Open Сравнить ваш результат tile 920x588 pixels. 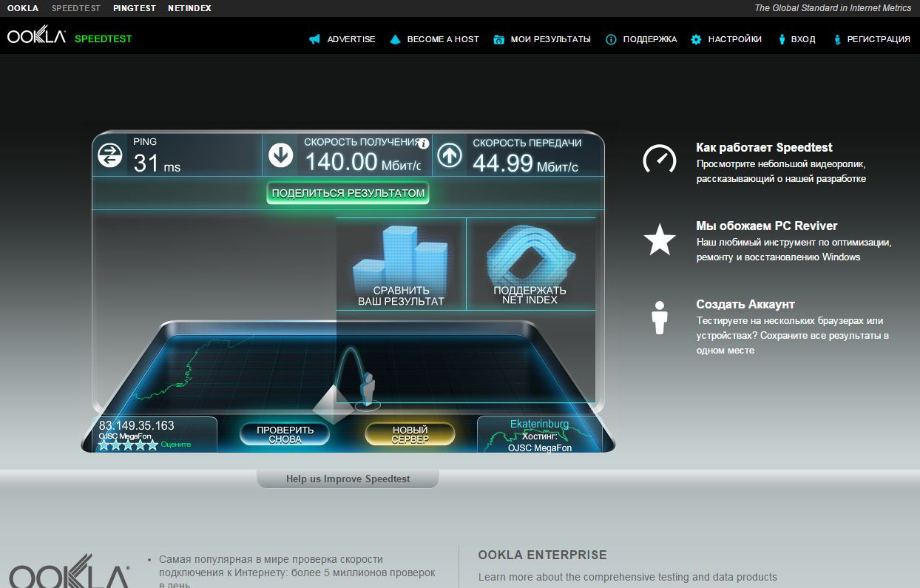401,264
